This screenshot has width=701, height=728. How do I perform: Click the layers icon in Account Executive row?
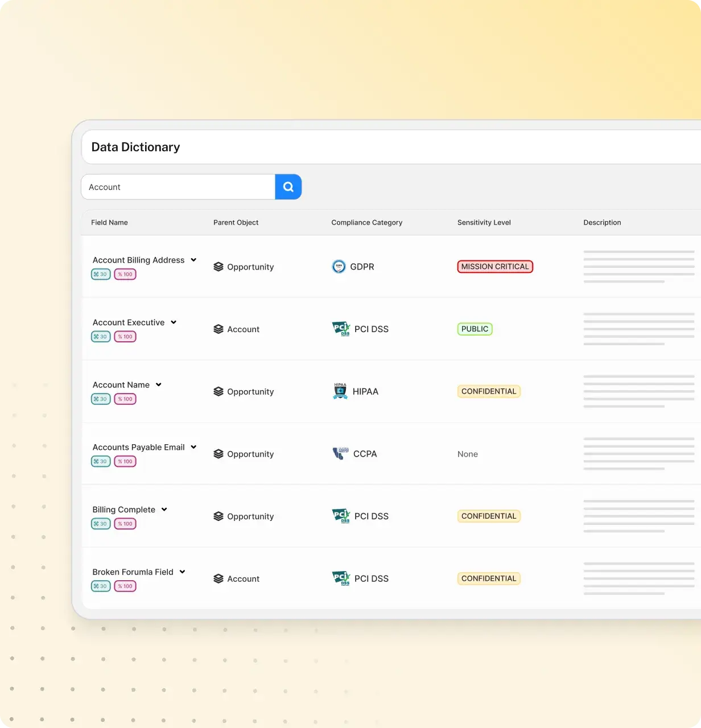pos(218,329)
